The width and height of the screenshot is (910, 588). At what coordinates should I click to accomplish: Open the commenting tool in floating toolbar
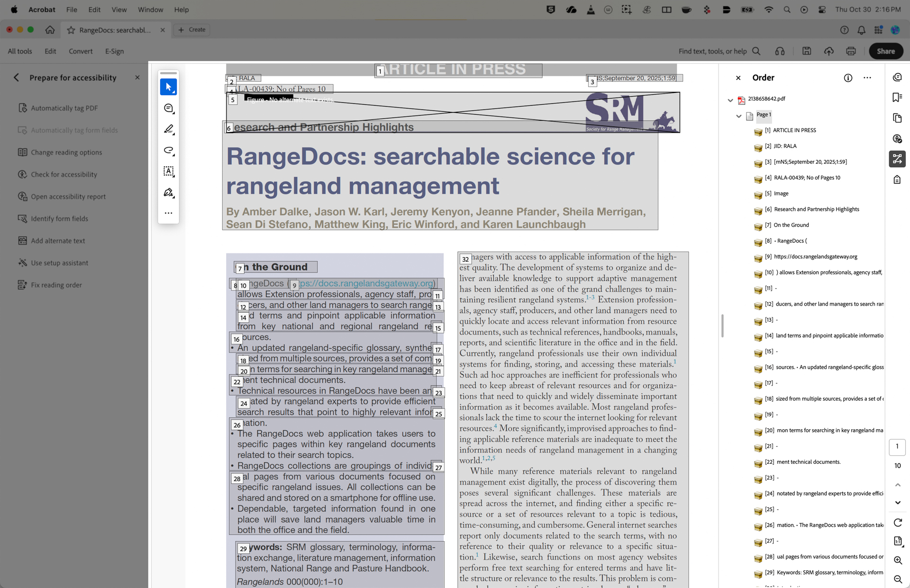coord(168,108)
